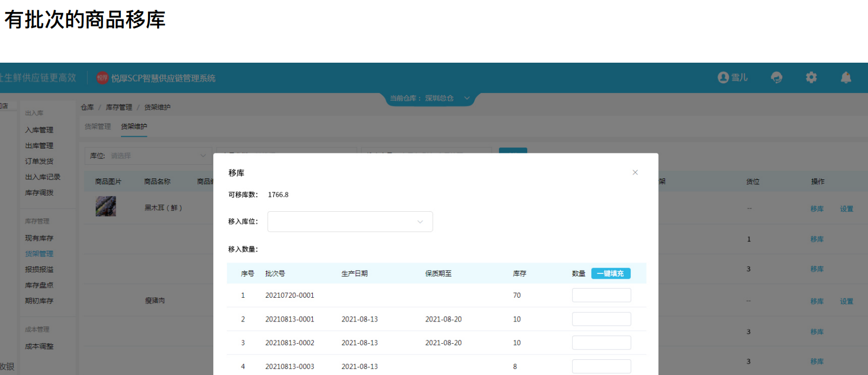Viewport: 868px width, 375px height.
Task: Click 设置 link in 瘦猪肉 row
Action: point(846,302)
